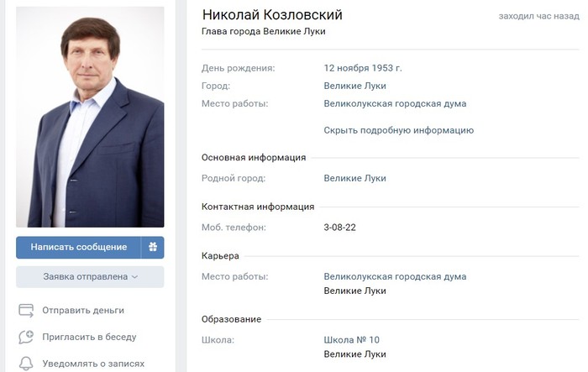
Task: Click the gift icon beside message button
Action: click(153, 247)
